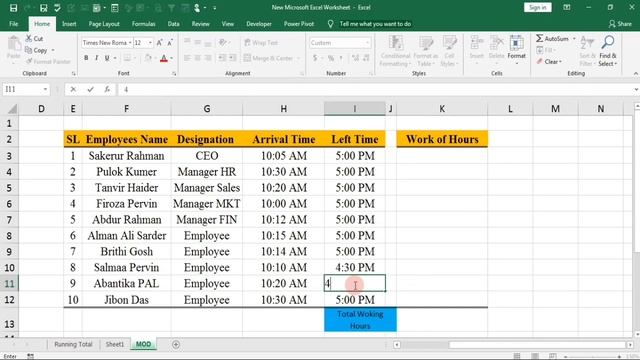
Task: Open Sort & Filter menu
Action: [x=587, y=51]
